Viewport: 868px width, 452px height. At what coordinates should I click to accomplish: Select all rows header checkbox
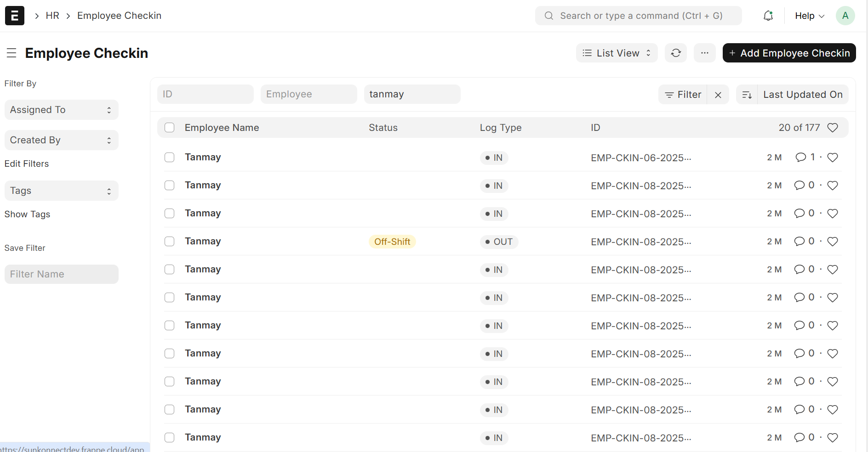tap(170, 128)
